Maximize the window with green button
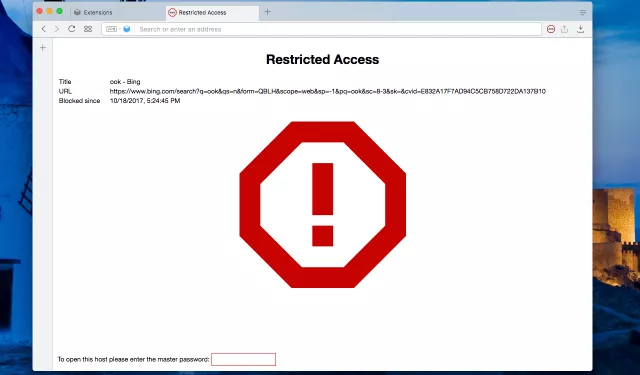 click(x=60, y=11)
